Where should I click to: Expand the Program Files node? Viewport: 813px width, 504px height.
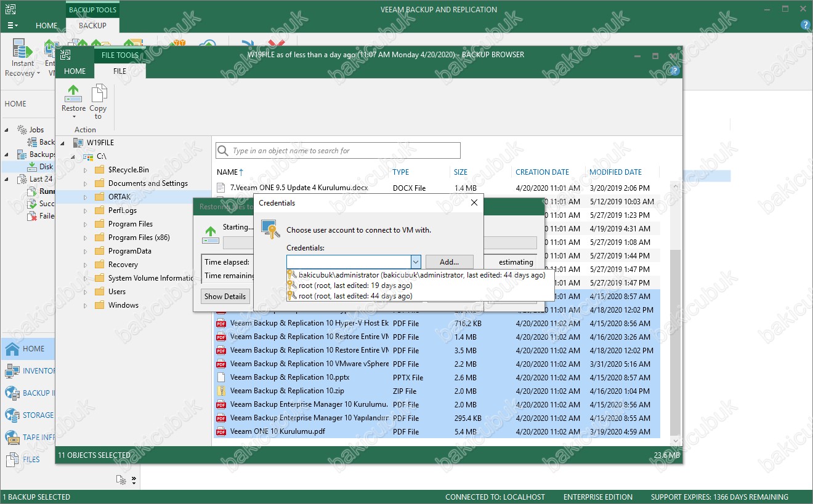click(x=86, y=224)
